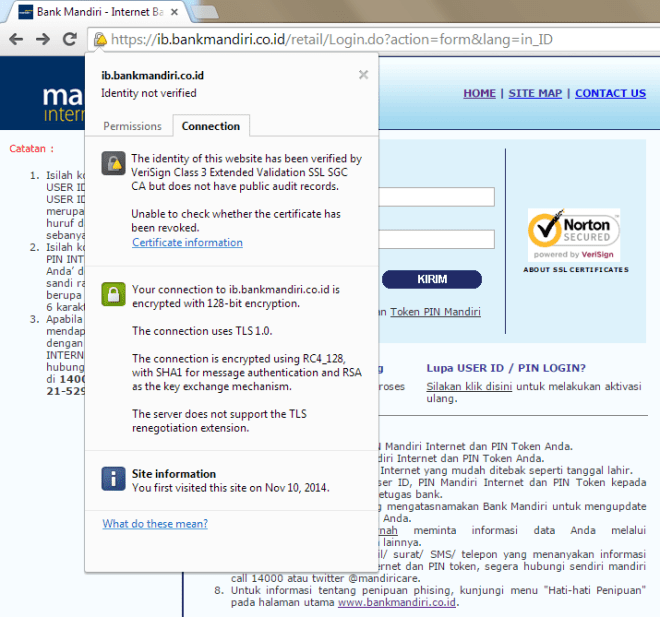Click the 'Site information' heading
Viewport: 660px width, 617px height.
point(174,474)
